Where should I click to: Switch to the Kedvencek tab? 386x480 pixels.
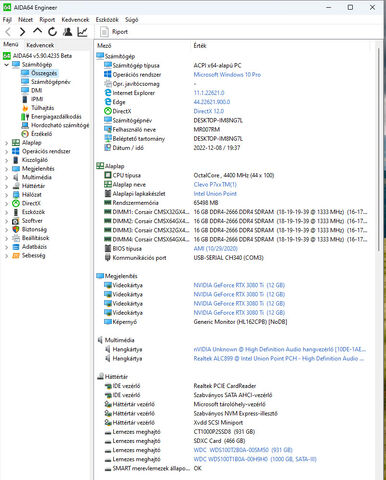[40, 45]
